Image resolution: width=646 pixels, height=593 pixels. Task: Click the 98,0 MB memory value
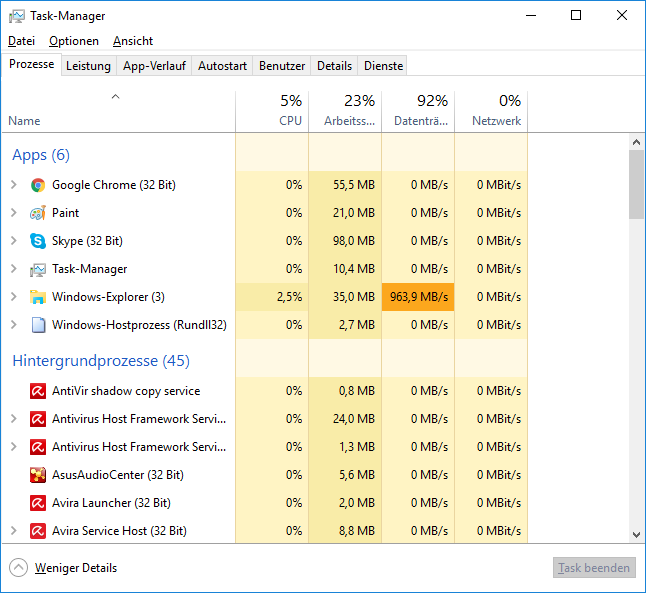click(x=354, y=241)
